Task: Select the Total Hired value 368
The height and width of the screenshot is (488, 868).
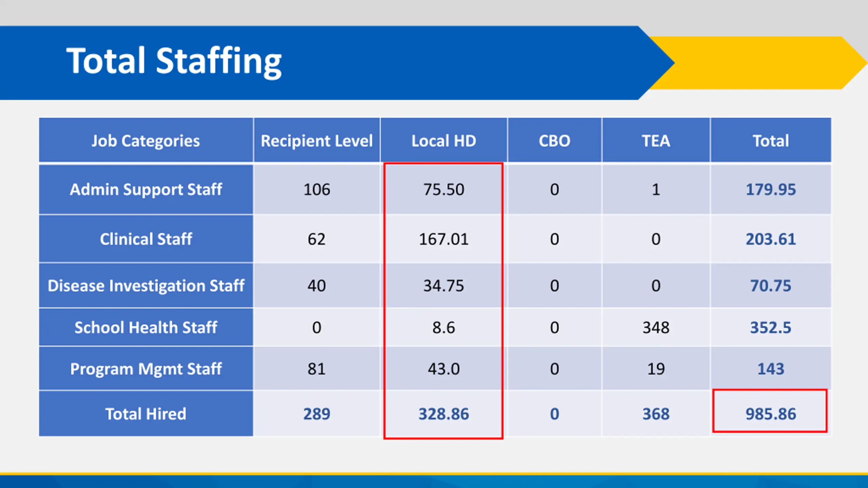Action: point(656,414)
